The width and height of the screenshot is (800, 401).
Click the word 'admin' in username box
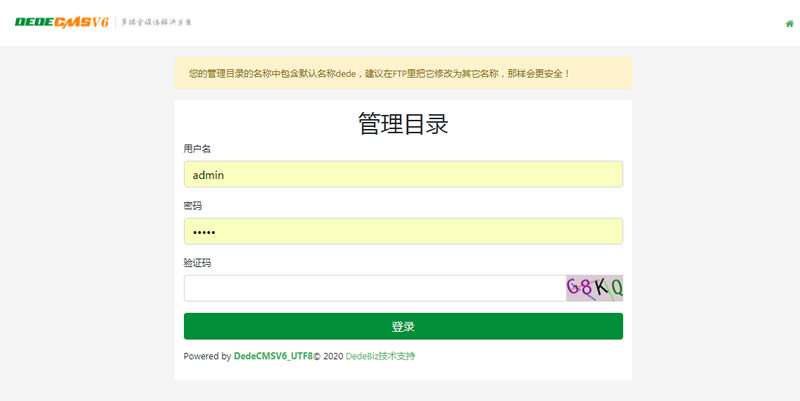click(208, 174)
